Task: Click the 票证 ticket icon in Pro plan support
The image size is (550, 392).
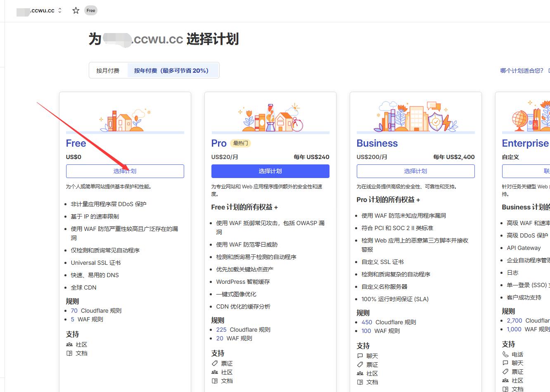Action: tap(215, 363)
